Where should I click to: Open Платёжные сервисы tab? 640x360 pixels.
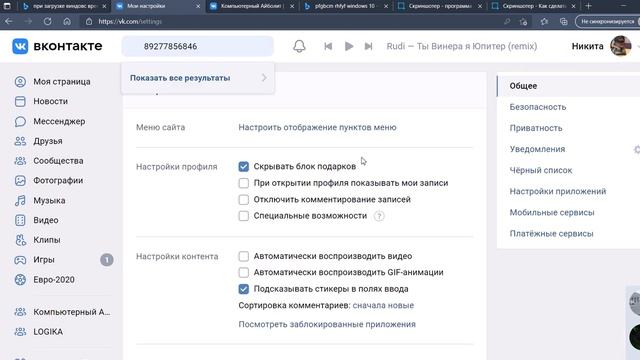coord(551,234)
